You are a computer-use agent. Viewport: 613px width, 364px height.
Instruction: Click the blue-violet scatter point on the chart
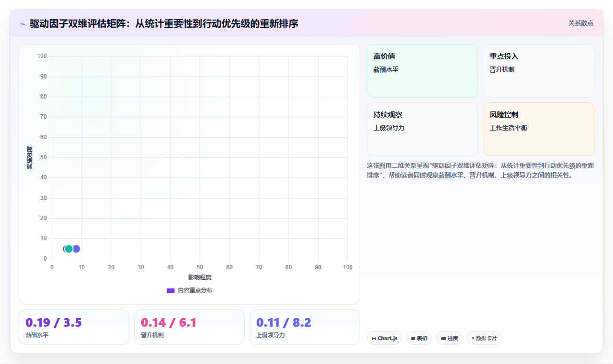[x=77, y=249]
